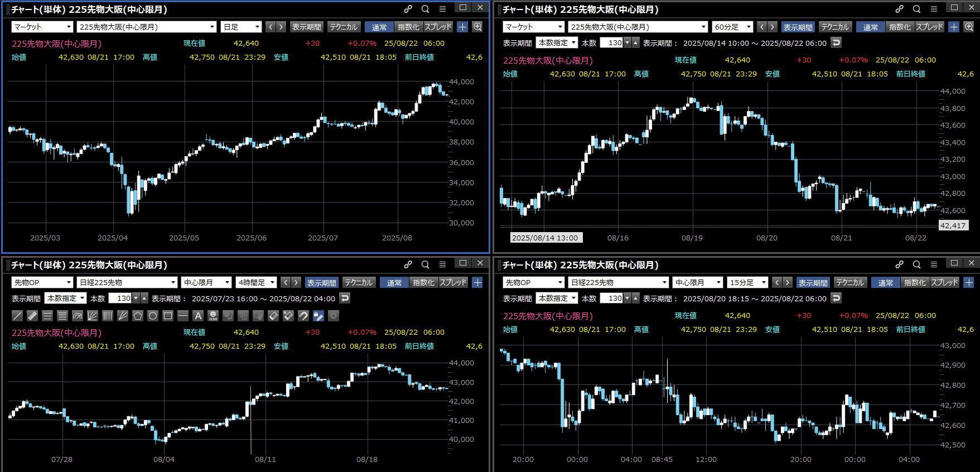Viewport: 980px width, 472px height.
Task: Select the trend line drawing tool
Action: click(17, 316)
